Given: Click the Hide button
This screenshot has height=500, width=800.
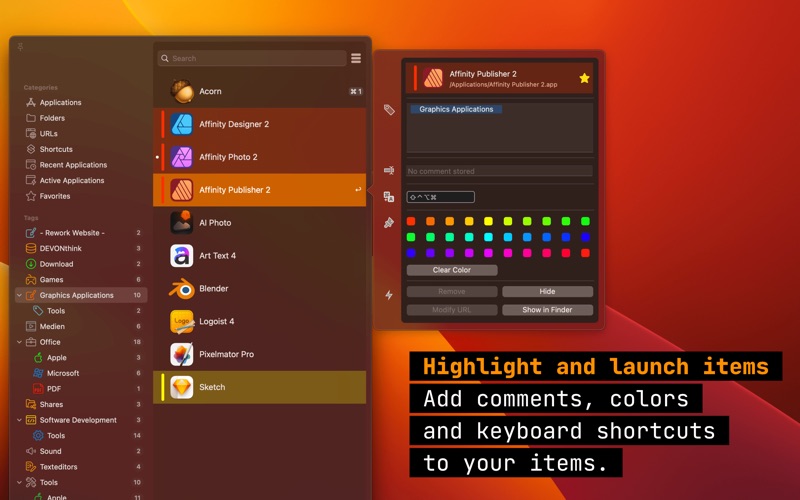Looking at the screenshot, I should pos(547,291).
